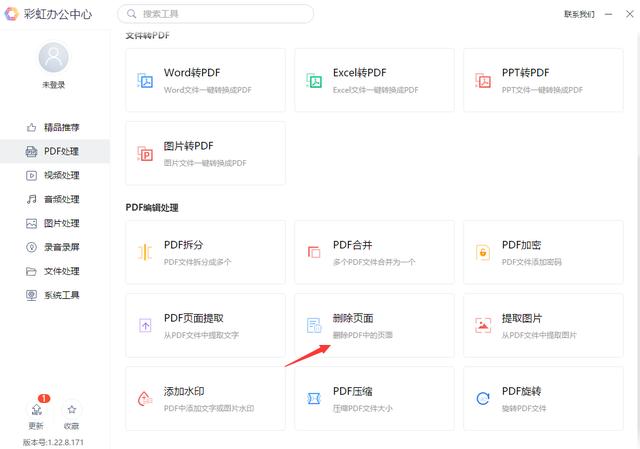640x449 pixels.
Task: Minimize the 彩虹办公中心 window
Action: click(x=609, y=14)
